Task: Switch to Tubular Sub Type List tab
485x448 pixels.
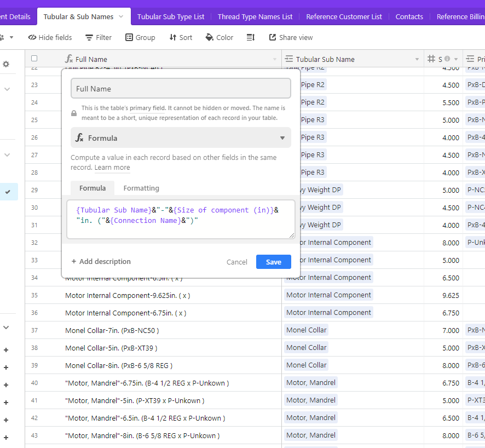Action: pos(171,17)
